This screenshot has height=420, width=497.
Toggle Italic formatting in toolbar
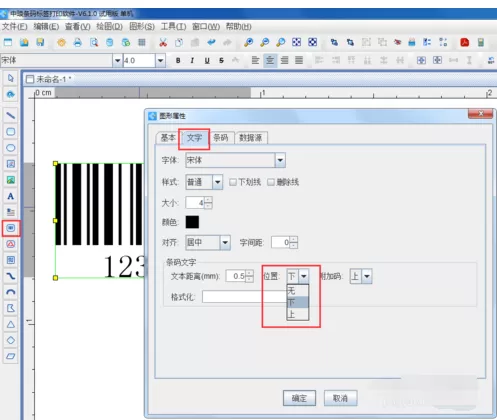192,60
